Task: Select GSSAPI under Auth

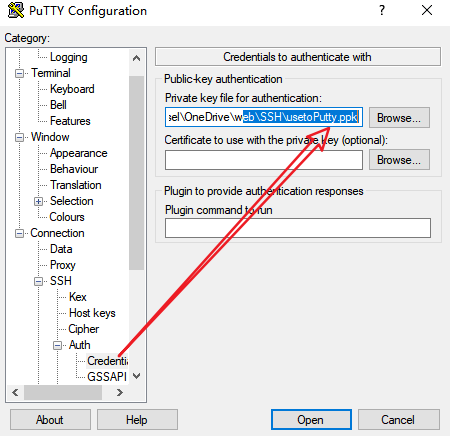Action: [107, 377]
